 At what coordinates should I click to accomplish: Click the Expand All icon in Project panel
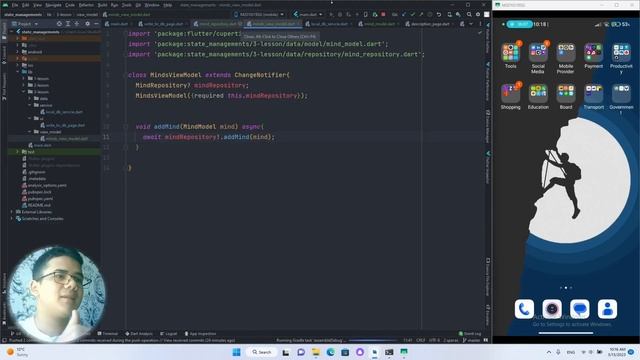click(68, 24)
